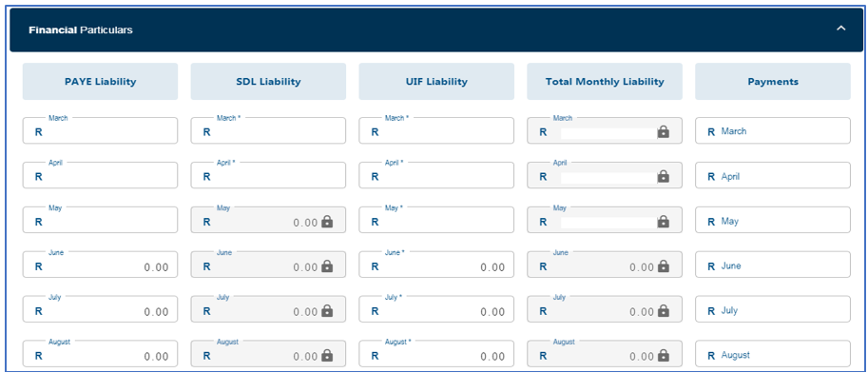The image size is (868, 373).
Task: Collapse the Financial Particulars section chevron
Action: click(x=840, y=29)
